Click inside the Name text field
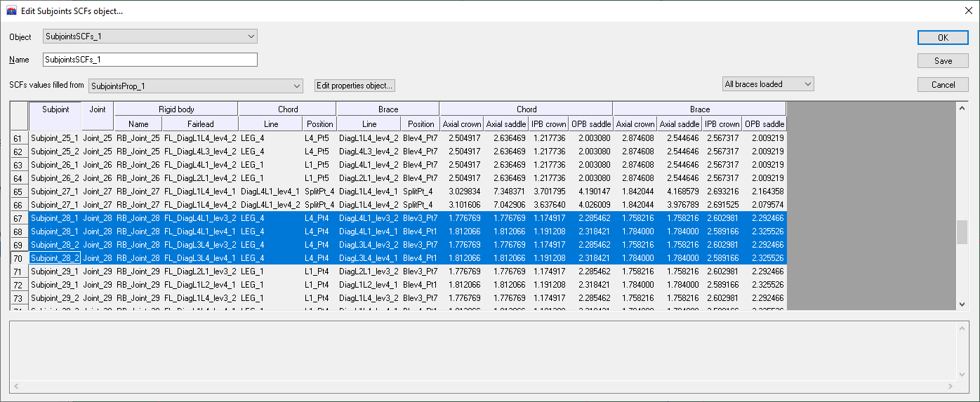 [x=150, y=60]
